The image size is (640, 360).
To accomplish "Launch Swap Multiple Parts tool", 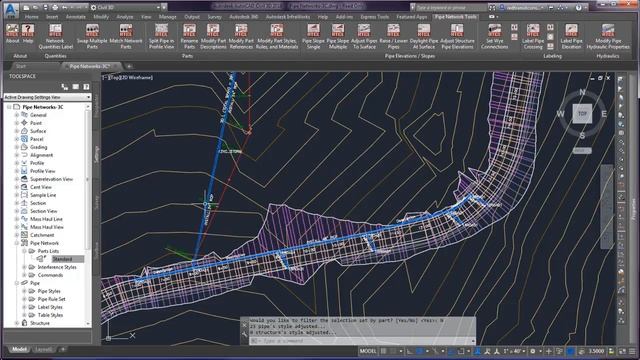I will (x=92, y=36).
